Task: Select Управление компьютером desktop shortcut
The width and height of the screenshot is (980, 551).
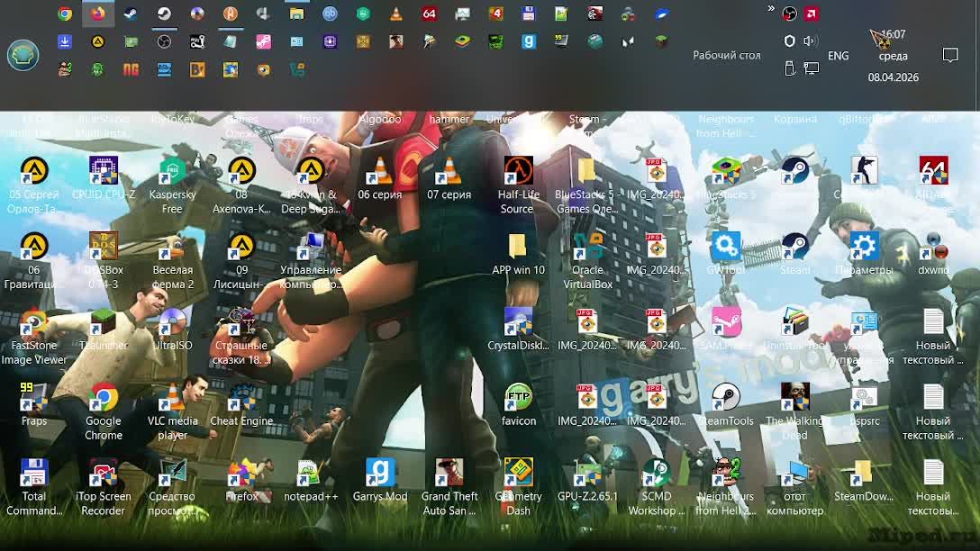Action: (311, 261)
